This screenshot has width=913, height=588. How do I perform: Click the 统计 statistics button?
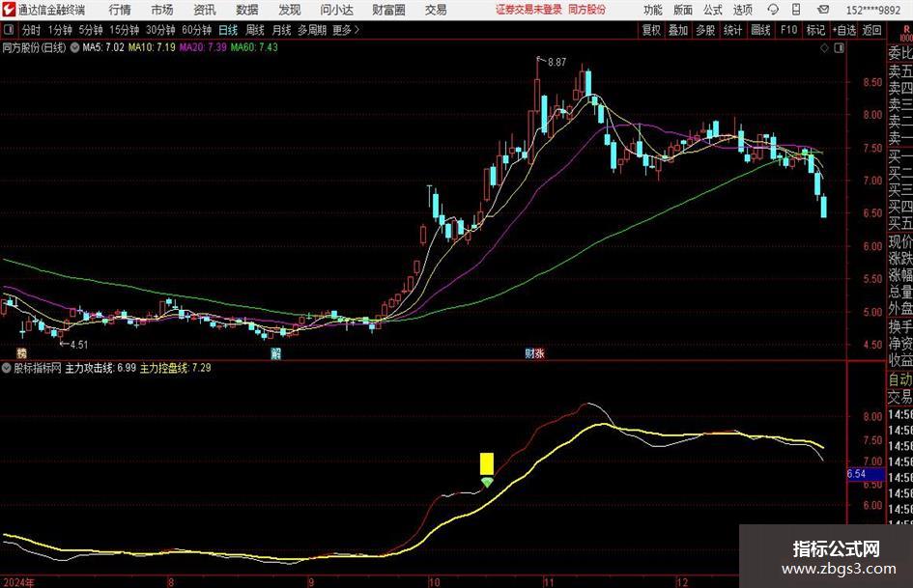(732, 30)
